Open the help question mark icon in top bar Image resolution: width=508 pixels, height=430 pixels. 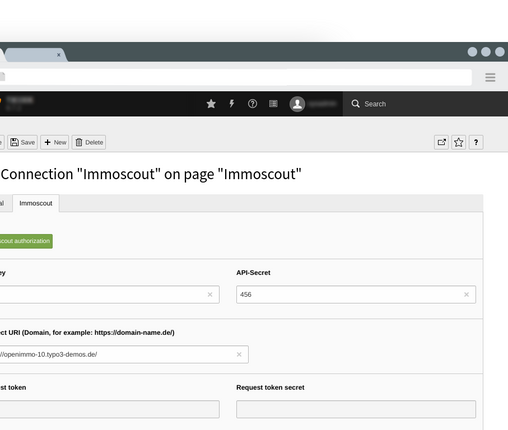[x=252, y=104]
